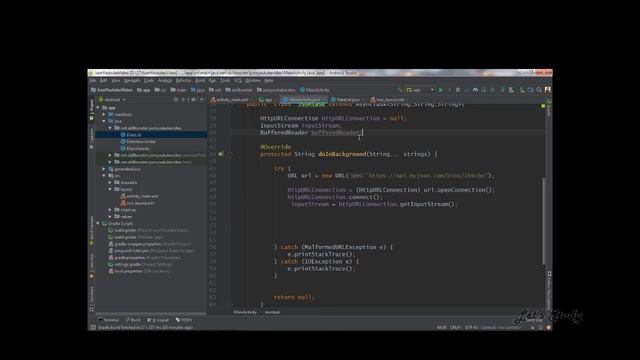Click the JsonTask breadcrumb below editor

(272, 312)
